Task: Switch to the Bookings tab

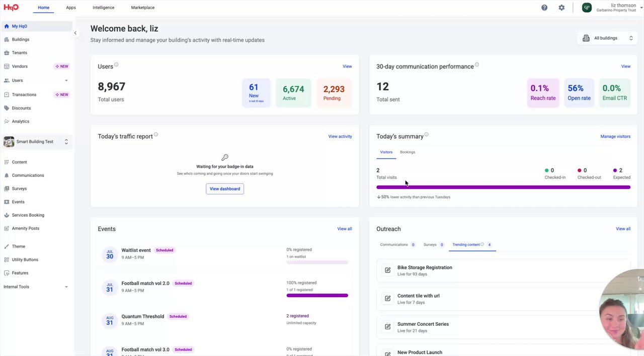Action: pyautogui.click(x=408, y=152)
